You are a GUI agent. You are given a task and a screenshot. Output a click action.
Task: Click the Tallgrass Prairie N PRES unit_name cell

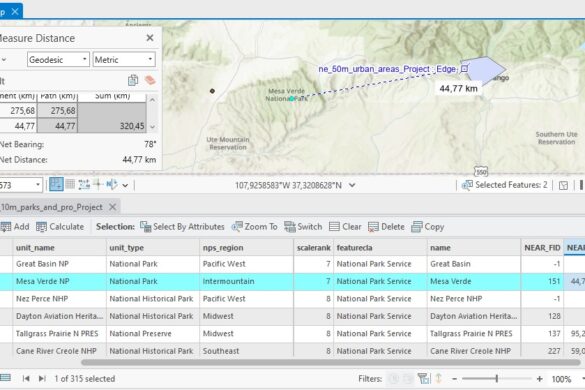59,334
